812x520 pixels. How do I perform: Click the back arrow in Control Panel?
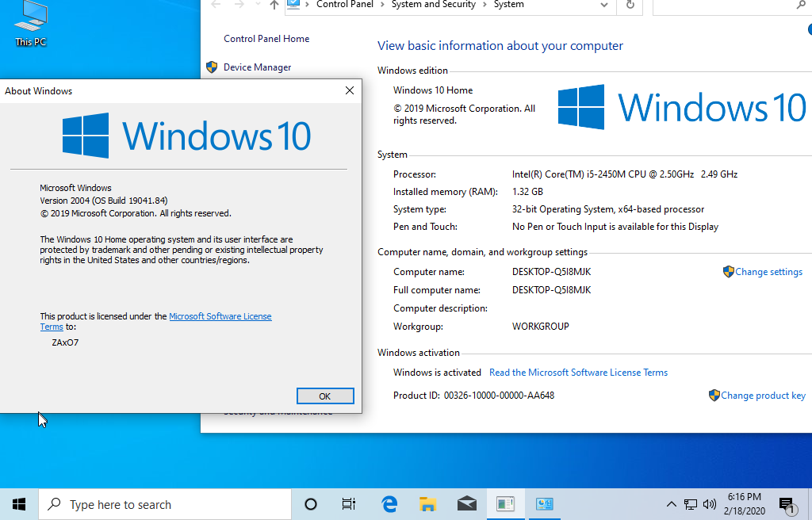click(216, 5)
